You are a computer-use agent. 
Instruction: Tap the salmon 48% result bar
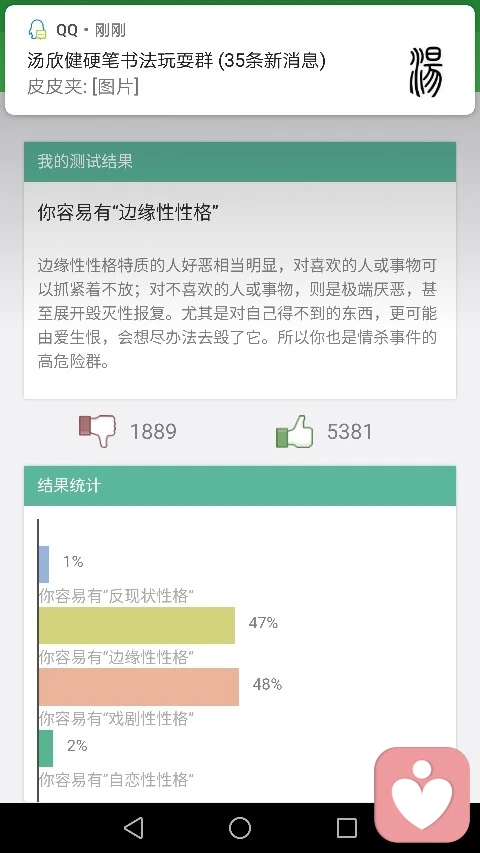[x=139, y=687]
